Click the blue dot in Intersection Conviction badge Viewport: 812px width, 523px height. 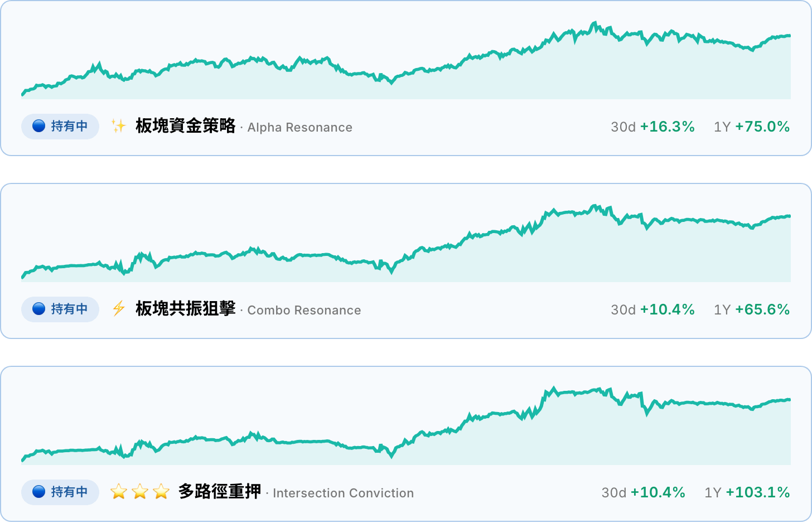click(39, 492)
